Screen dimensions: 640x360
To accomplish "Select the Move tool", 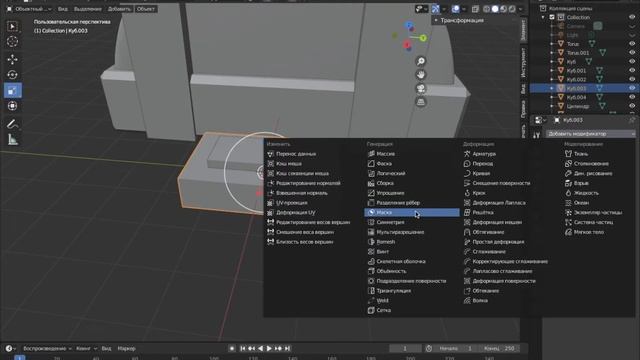I will tap(12, 59).
